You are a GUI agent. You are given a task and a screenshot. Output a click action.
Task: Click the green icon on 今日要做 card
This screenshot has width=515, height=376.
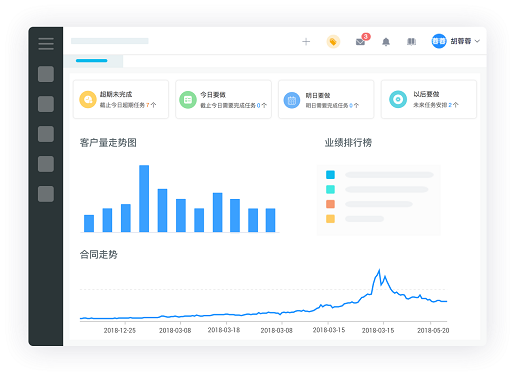pyautogui.click(x=188, y=100)
